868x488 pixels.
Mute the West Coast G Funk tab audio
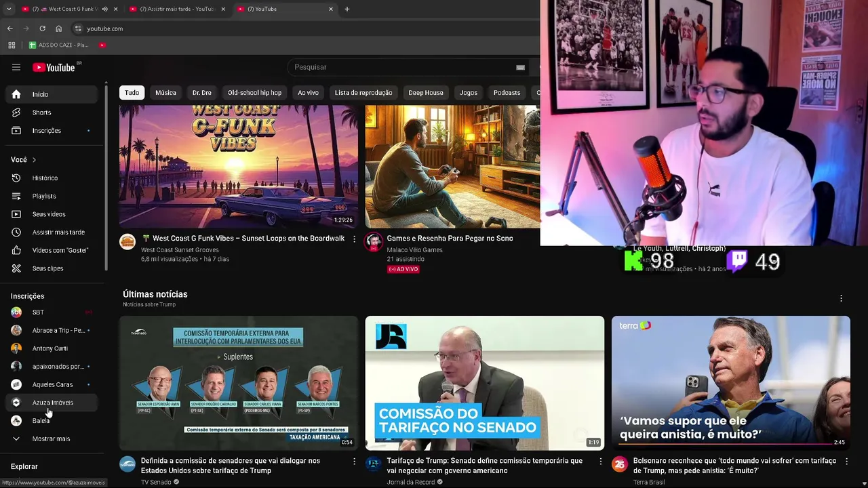coord(105,9)
